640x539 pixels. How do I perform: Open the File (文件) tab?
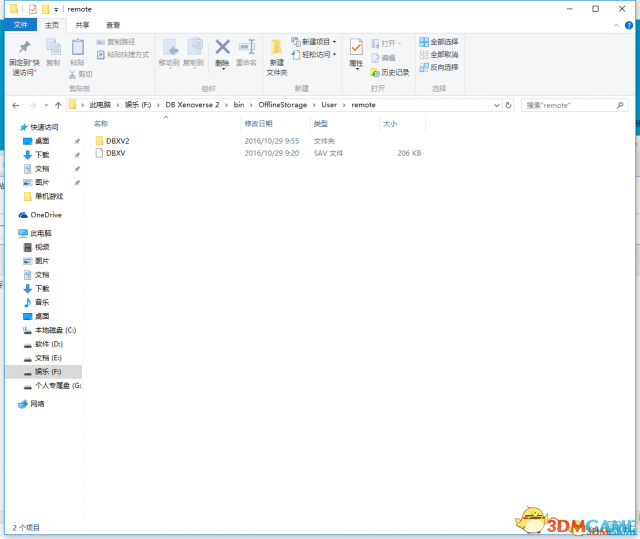[21, 25]
